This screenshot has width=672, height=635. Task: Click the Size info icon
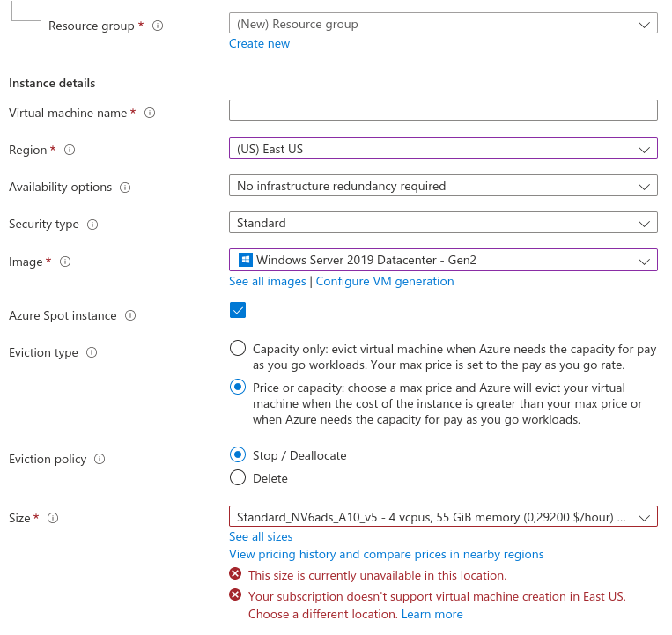pyautogui.click(x=53, y=518)
